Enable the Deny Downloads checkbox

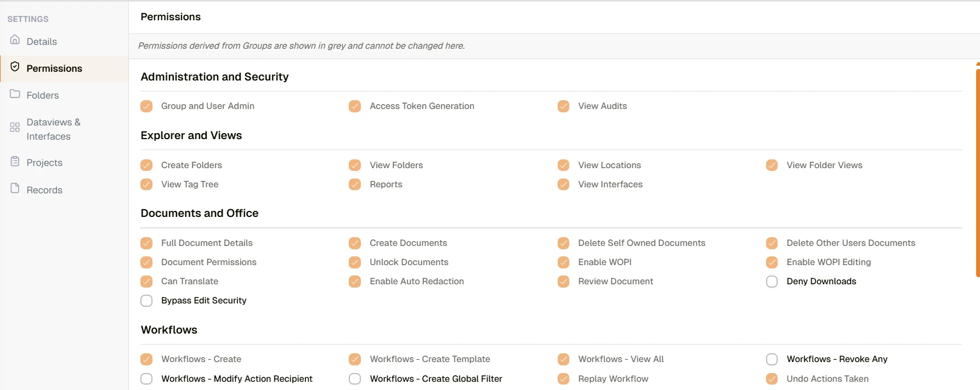click(x=772, y=282)
